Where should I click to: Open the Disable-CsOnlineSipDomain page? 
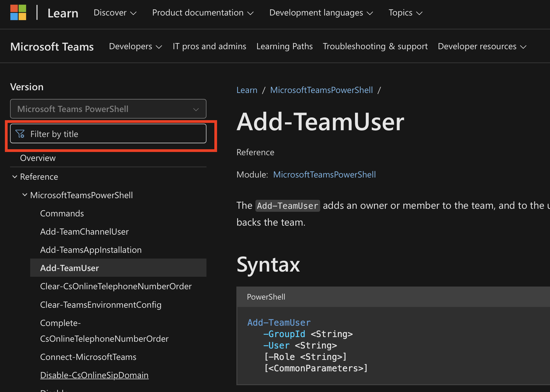(94, 375)
